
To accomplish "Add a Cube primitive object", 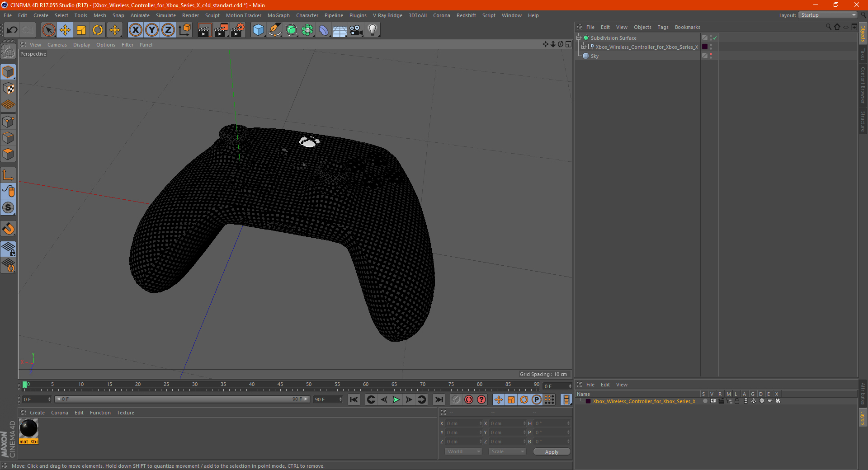I will pyautogui.click(x=258, y=30).
